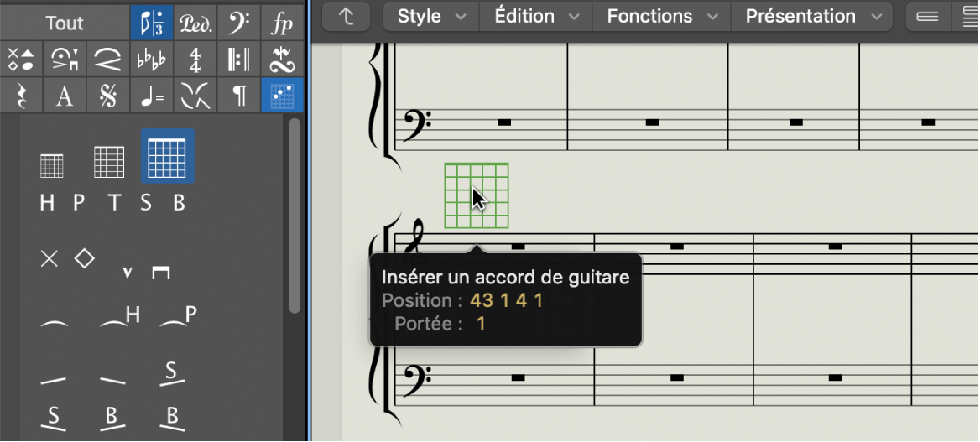This screenshot has height=442, width=980.
Task: Click the part box vertical scrollbar
Action: [295, 216]
